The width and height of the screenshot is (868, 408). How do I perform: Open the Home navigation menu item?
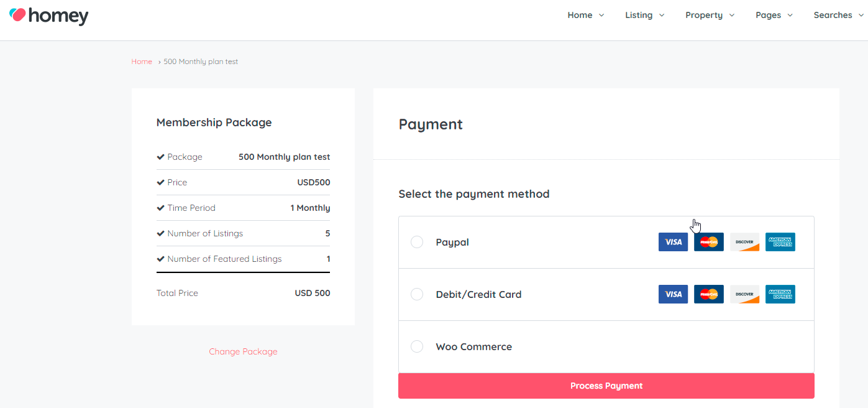[580, 15]
